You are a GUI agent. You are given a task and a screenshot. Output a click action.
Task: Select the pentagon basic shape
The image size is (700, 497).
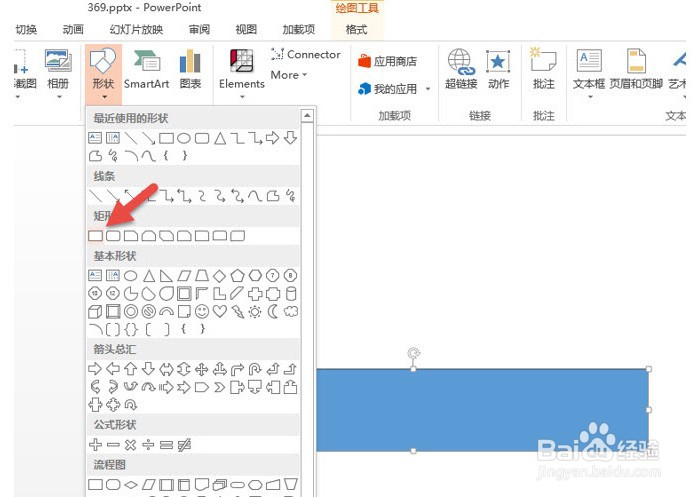pos(237,276)
